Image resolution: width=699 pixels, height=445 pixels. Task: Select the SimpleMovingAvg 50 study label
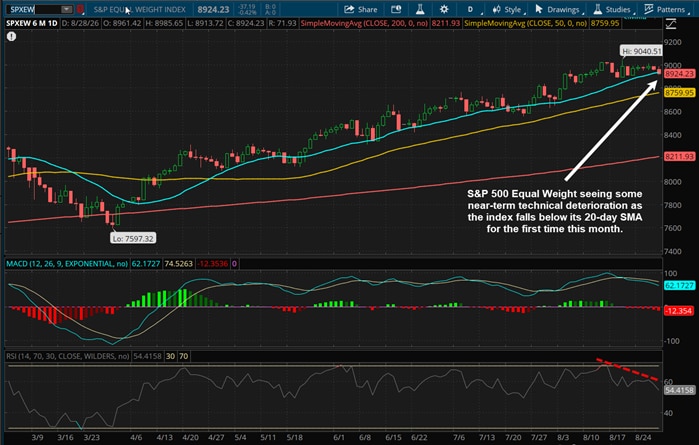[526, 23]
